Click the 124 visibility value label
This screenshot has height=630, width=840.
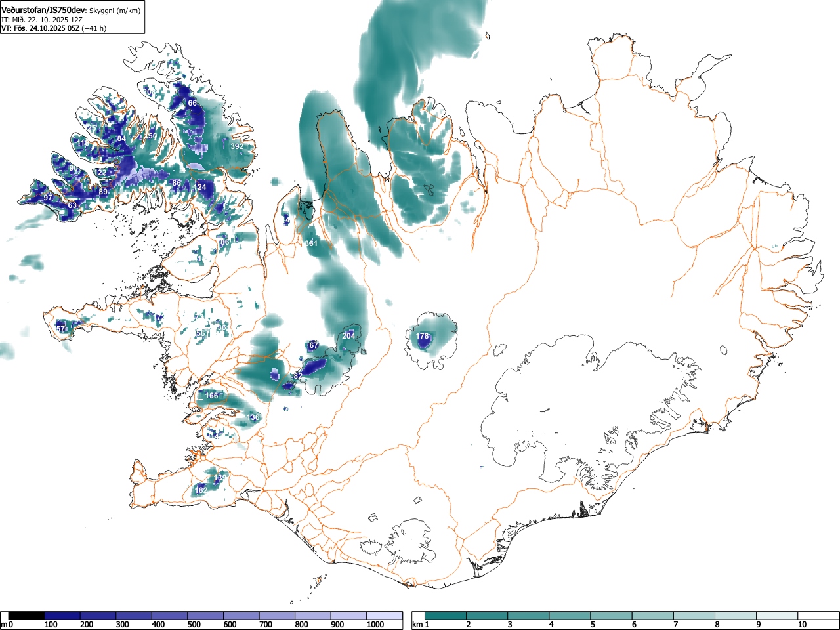pos(201,187)
